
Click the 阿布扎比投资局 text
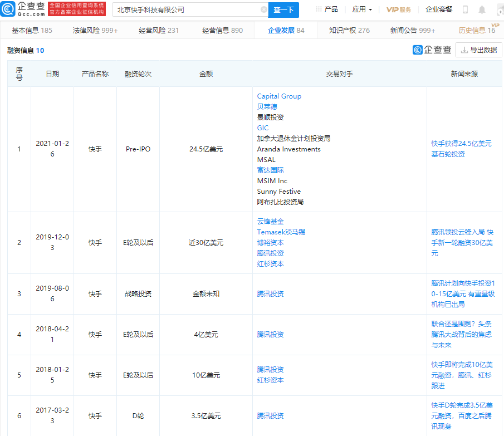[280, 202]
